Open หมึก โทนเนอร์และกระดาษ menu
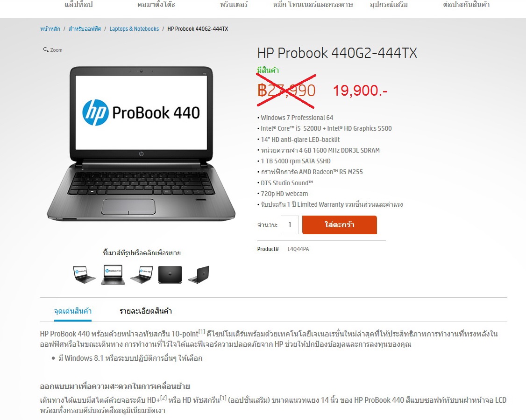 coord(313,5)
